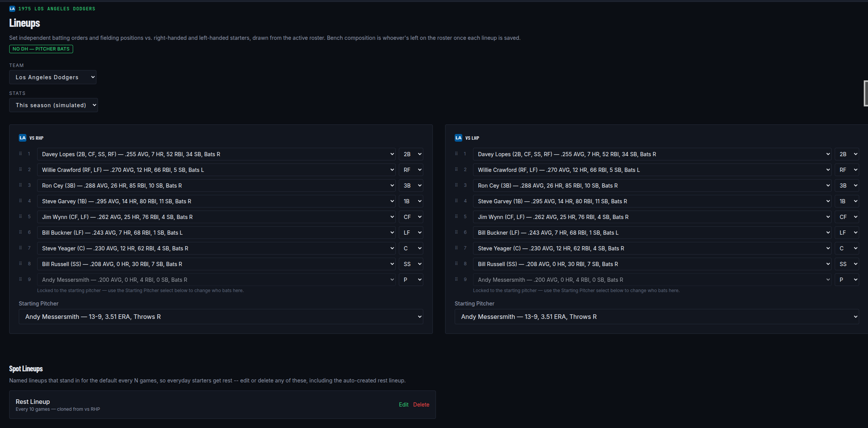Open the vs RHP CF position dropdown
This screenshot has height=428, width=868.
point(411,217)
